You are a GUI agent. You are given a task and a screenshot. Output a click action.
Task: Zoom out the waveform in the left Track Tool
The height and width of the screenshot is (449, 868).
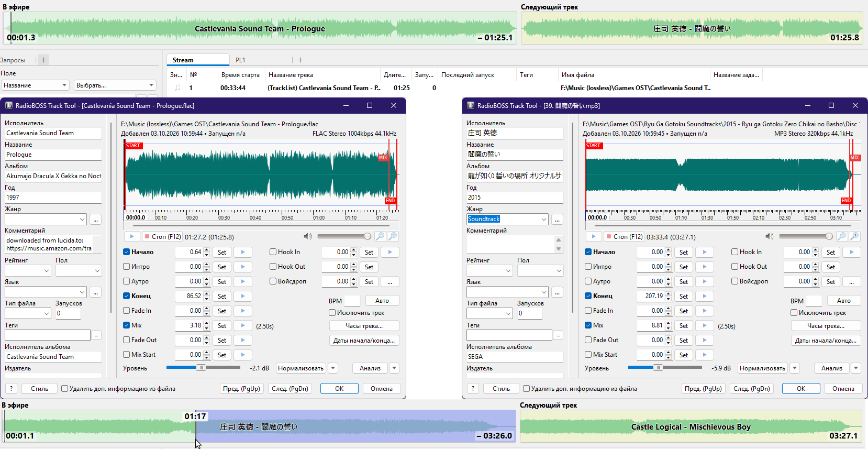click(380, 237)
